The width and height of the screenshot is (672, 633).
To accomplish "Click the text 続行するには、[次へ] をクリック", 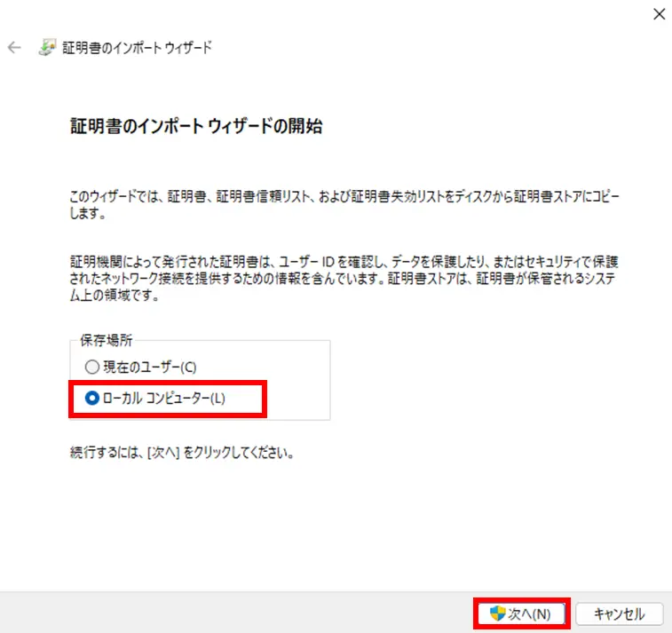I will coord(182,452).
